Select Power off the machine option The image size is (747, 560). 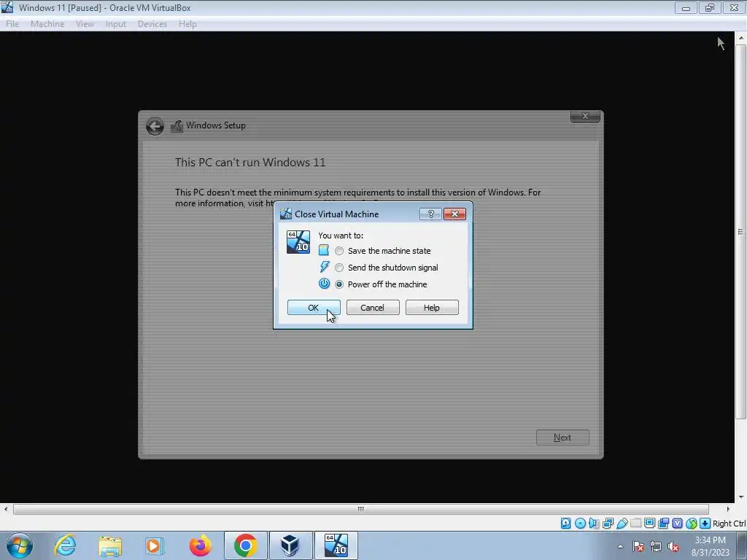point(382,284)
